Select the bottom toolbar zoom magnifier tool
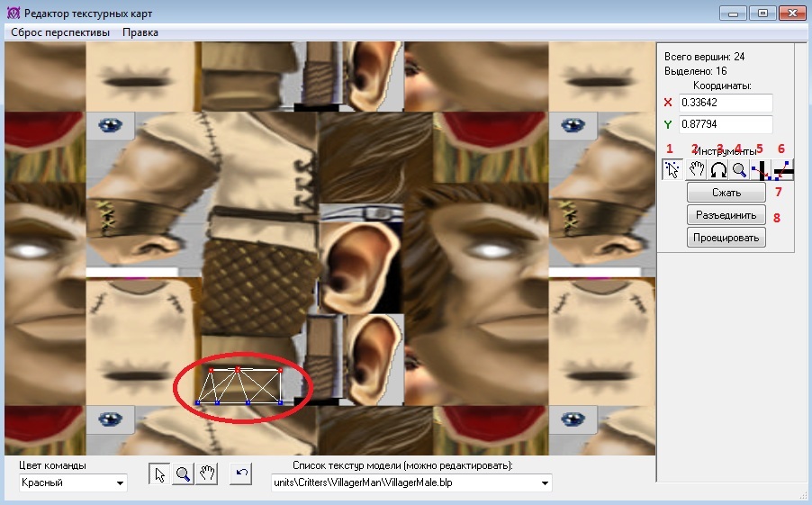 pyautogui.click(x=183, y=474)
